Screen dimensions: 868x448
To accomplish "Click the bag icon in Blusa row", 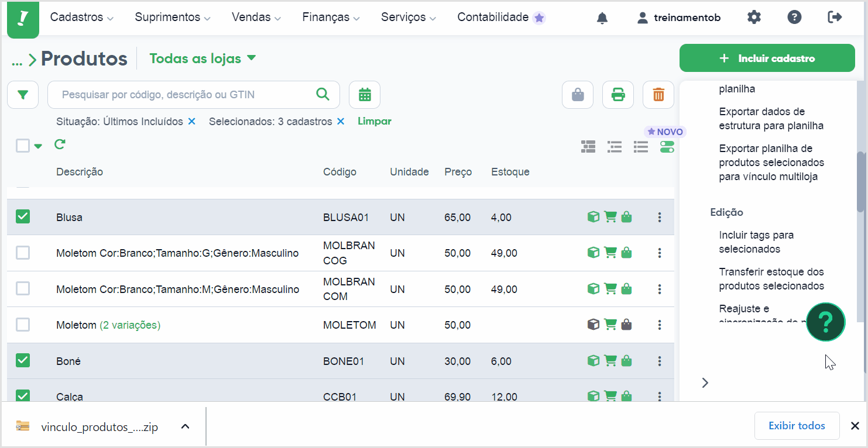I will pyautogui.click(x=626, y=217).
